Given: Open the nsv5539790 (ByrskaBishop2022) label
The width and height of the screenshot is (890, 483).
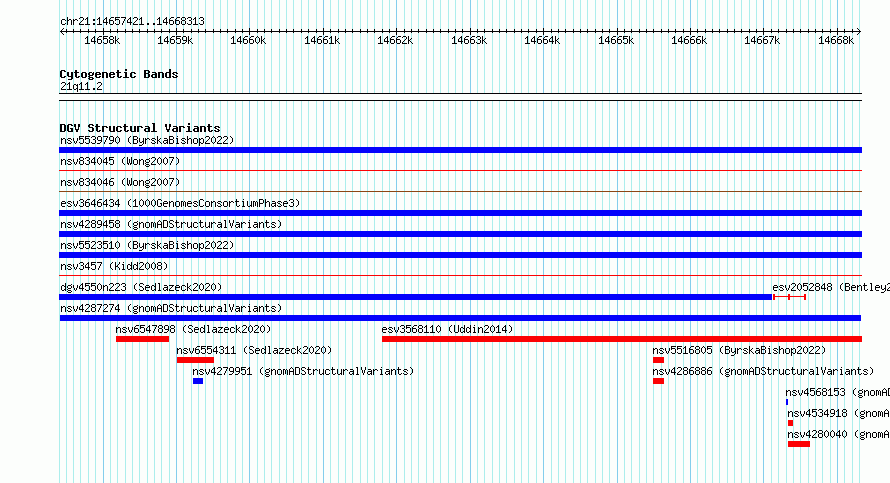Looking at the screenshot, I should [x=147, y=140].
